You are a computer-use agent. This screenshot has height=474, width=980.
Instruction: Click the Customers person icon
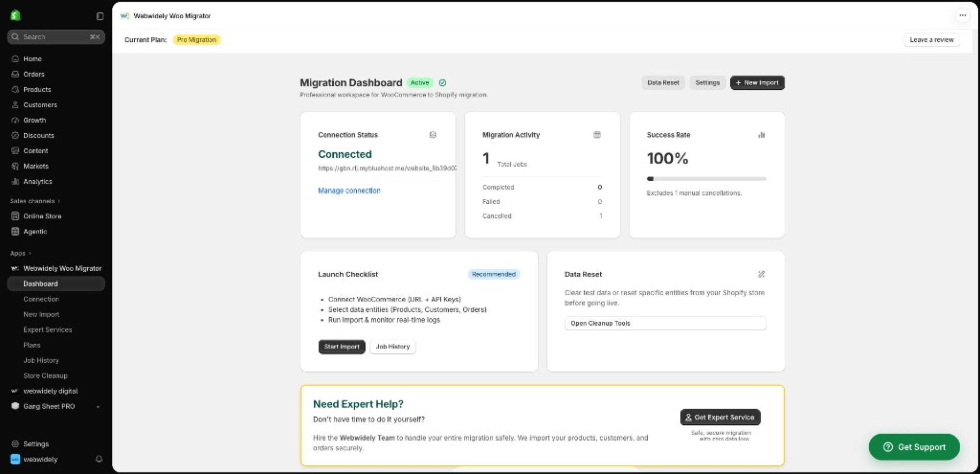[x=15, y=105]
